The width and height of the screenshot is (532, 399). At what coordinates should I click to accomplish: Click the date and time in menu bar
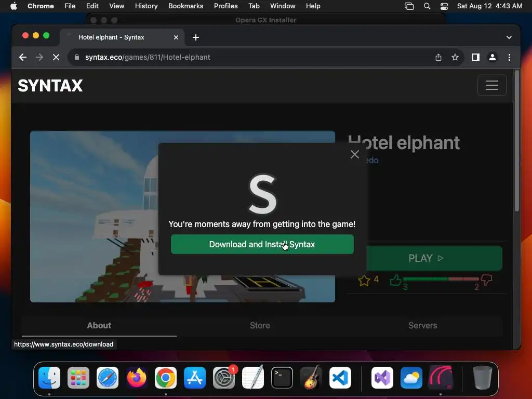pyautogui.click(x=489, y=6)
